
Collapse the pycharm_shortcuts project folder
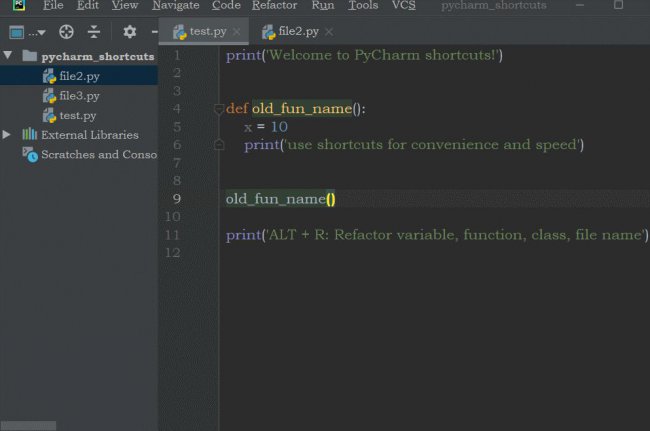tap(7, 56)
